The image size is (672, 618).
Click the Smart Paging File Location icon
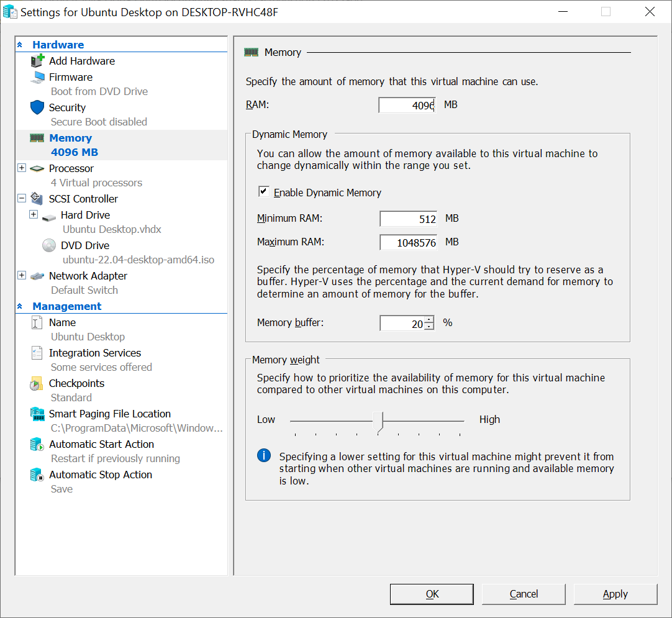(x=37, y=414)
